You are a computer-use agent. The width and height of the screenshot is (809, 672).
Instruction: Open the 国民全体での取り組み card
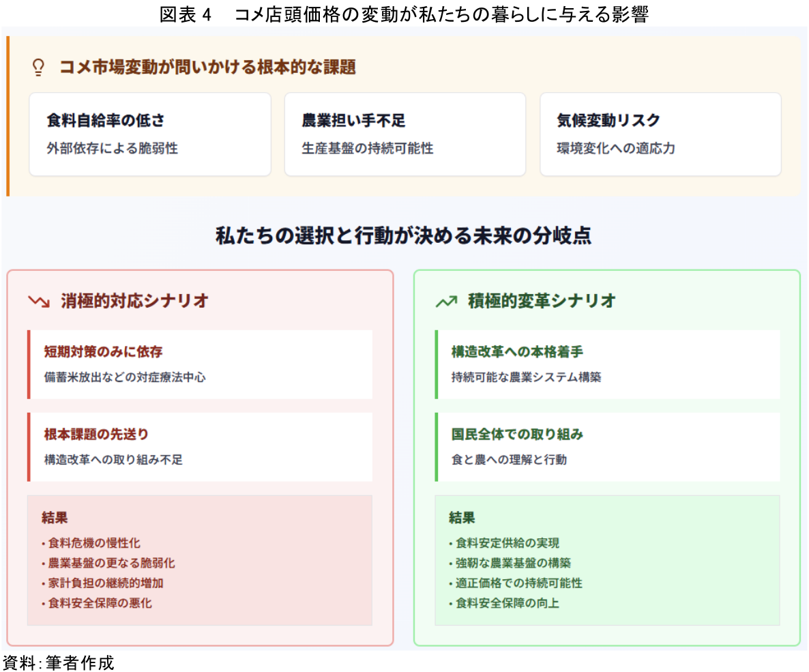pos(607,447)
